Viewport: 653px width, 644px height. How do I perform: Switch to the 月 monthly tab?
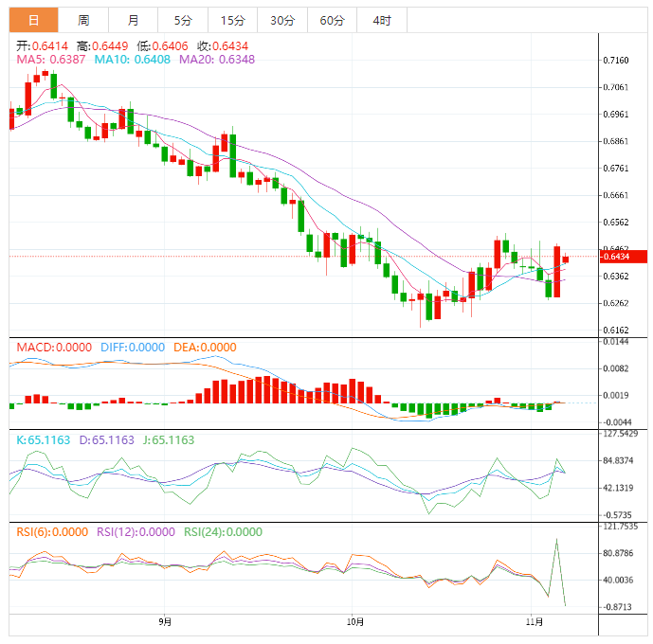click(134, 20)
